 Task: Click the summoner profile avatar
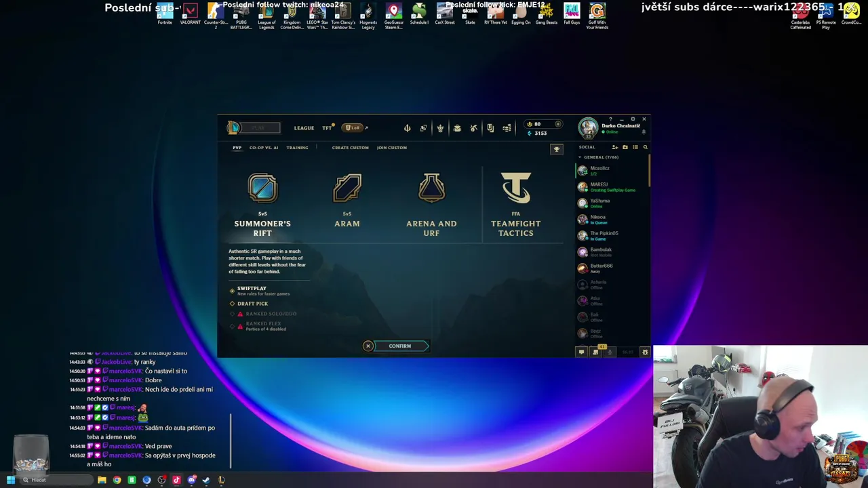tap(588, 127)
